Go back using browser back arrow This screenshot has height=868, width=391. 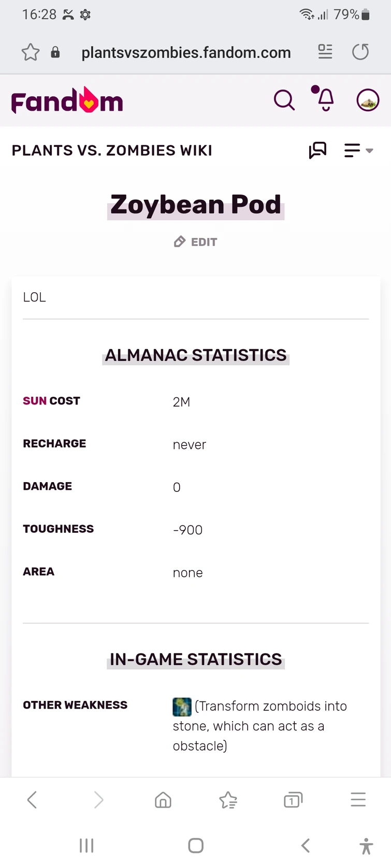pyautogui.click(x=32, y=800)
